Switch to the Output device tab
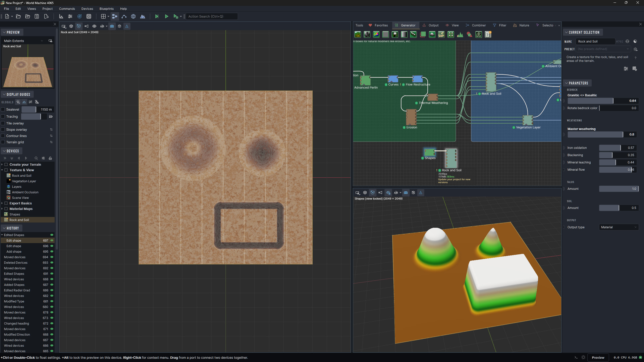644x362 pixels. tap(430, 25)
